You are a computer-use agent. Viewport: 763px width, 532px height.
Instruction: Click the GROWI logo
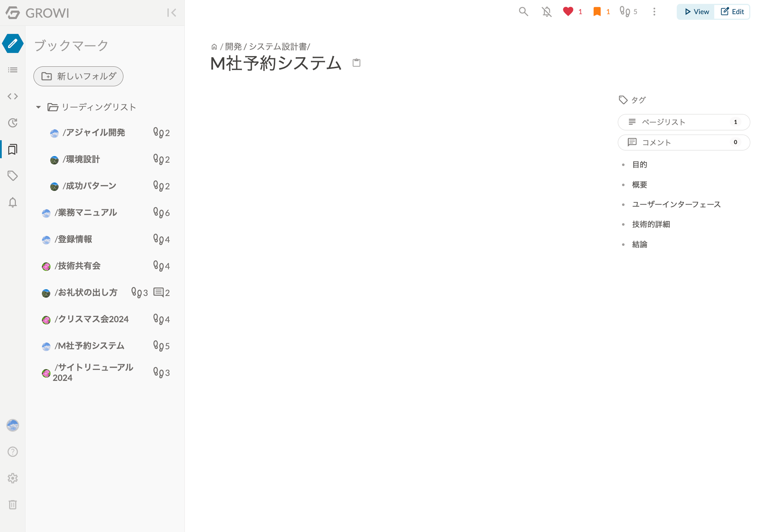pos(37,13)
